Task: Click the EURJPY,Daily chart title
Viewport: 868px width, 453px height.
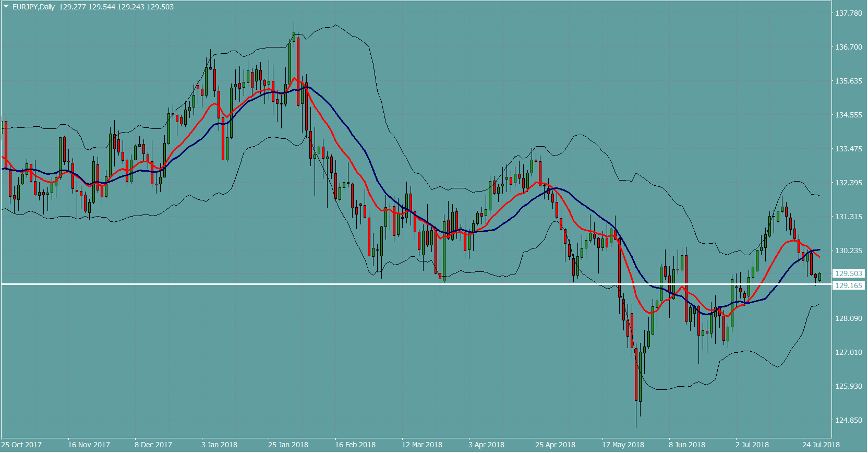Action: click(x=33, y=7)
